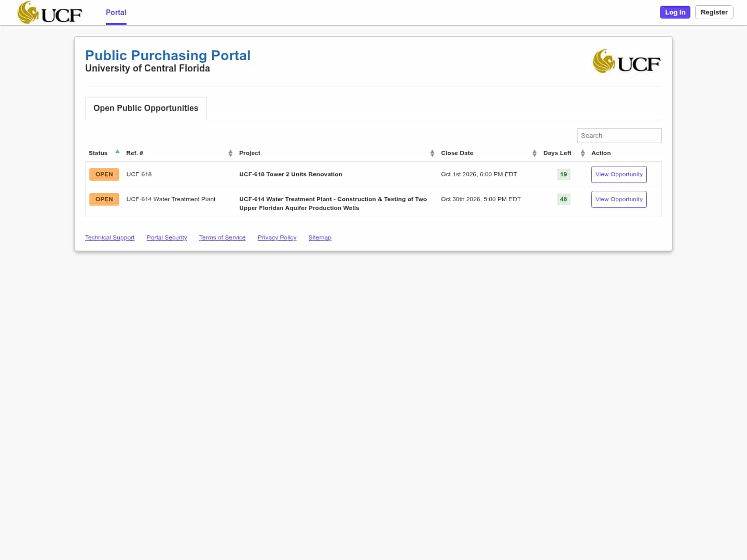This screenshot has height=560, width=747.
Task: Click the 'Close Date' column header label
Action: coord(457,153)
